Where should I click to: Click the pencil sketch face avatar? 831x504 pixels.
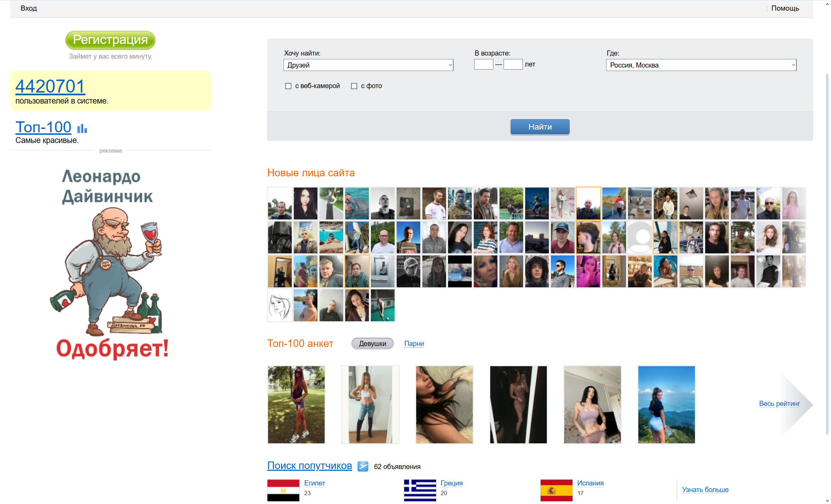click(x=280, y=305)
